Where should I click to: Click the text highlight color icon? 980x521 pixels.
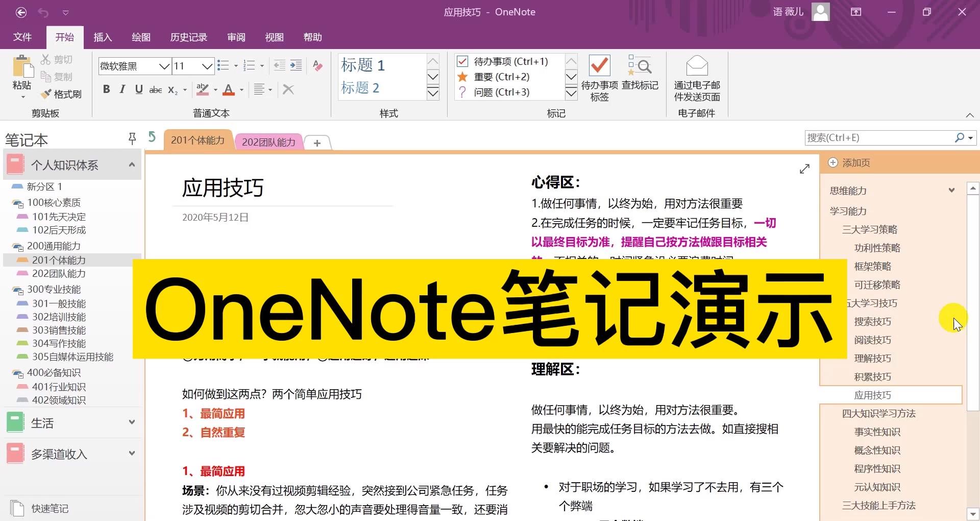point(202,89)
